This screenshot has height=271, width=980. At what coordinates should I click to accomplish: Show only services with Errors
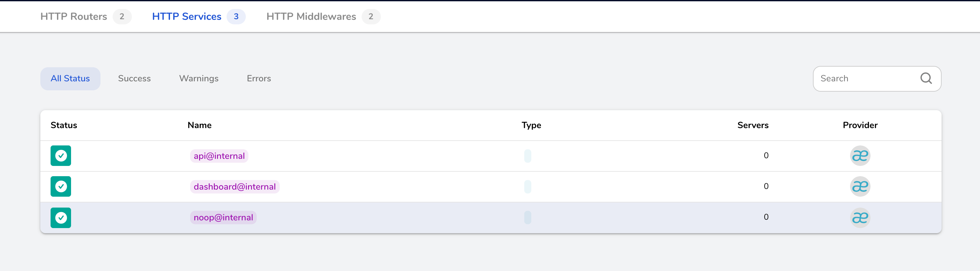point(259,78)
